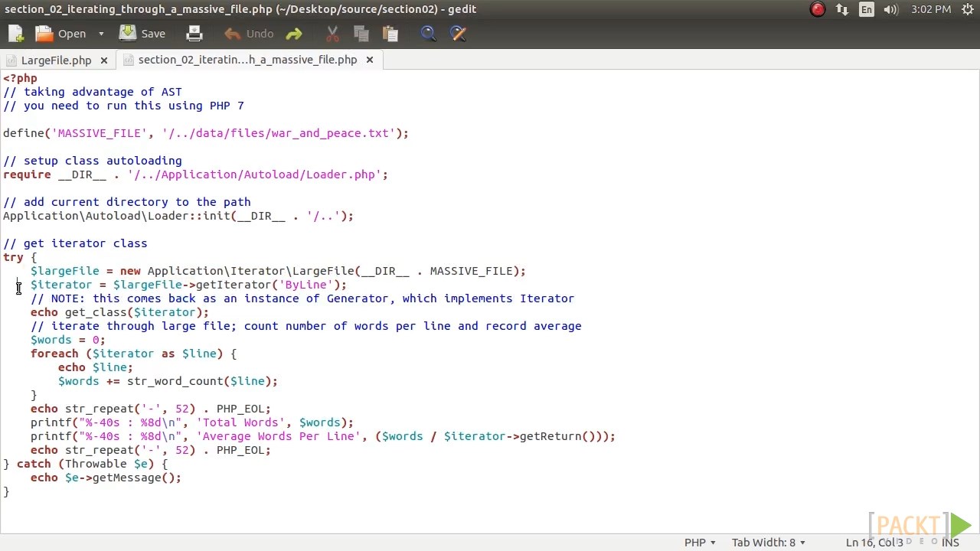980x551 pixels.
Task: Open Find with magnifier icon
Action: pos(428,34)
